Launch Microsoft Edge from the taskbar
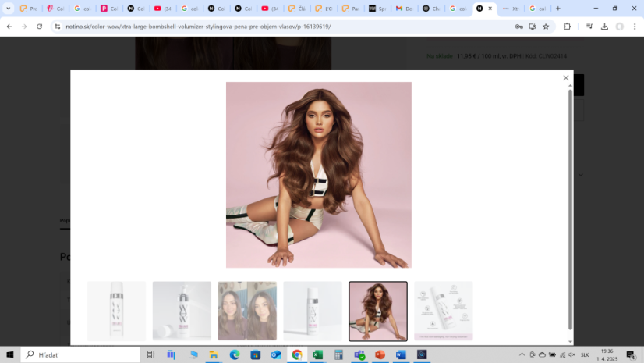The width and height of the screenshot is (644, 363). coord(235,354)
